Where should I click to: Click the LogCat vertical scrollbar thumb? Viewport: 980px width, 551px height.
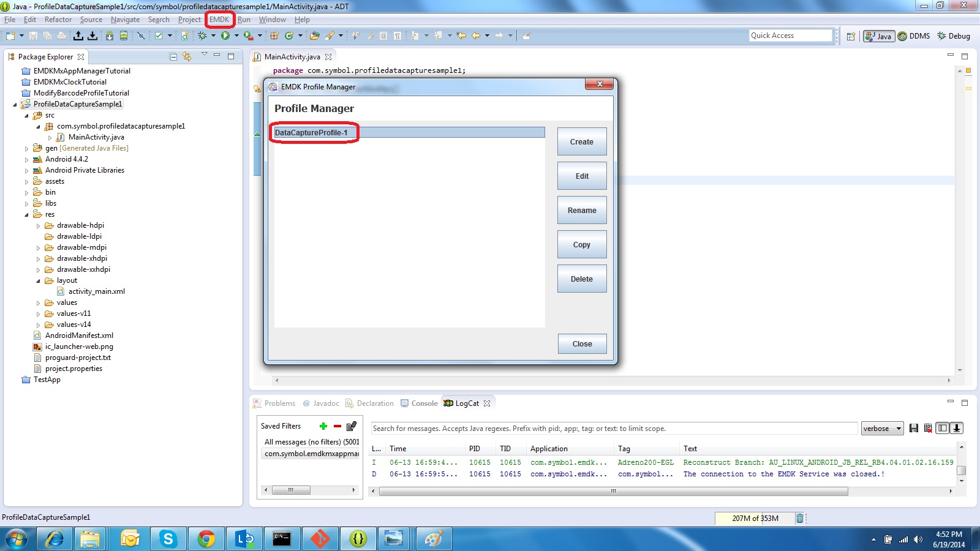click(x=962, y=470)
